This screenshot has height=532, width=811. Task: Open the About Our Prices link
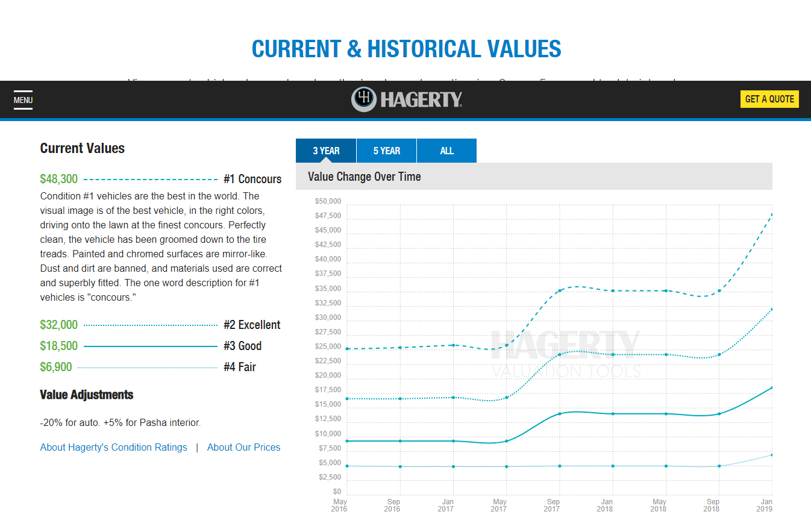tap(243, 447)
